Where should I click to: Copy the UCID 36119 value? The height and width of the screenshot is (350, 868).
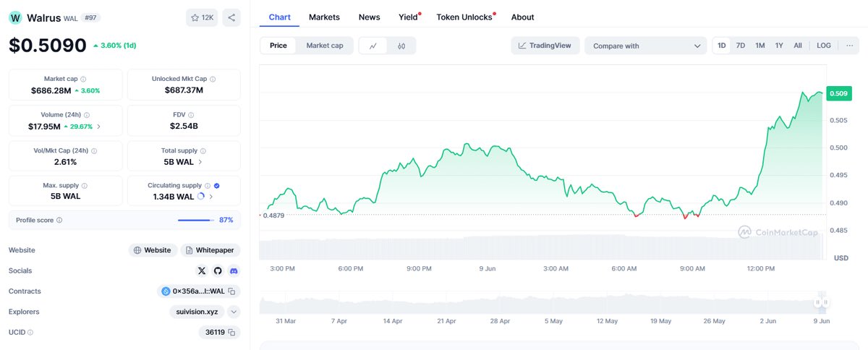(231, 333)
